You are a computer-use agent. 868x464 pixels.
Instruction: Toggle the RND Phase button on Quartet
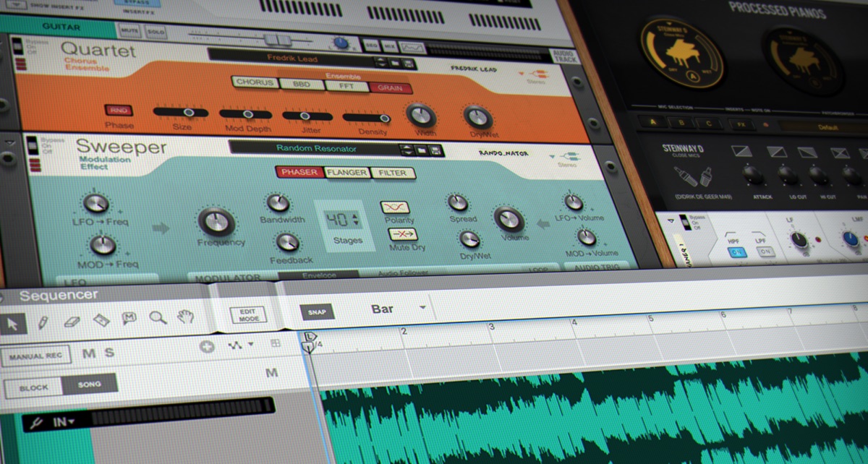pos(118,110)
